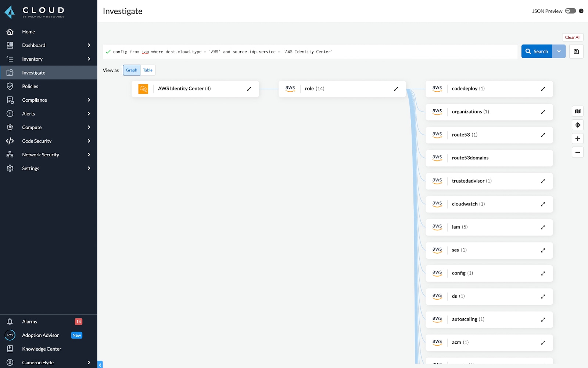Click the Knowledge Center label in the sidebar
588x368 pixels.
[x=42, y=349]
